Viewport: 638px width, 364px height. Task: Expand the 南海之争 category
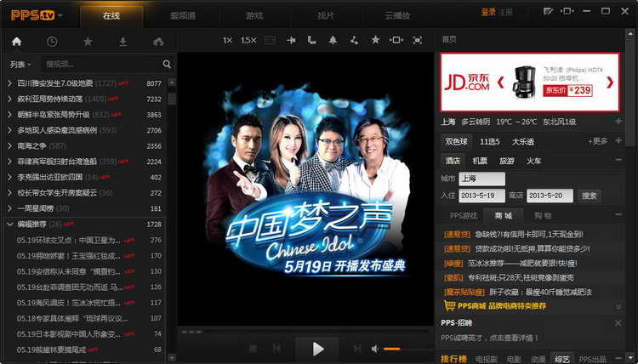(x=9, y=145)
